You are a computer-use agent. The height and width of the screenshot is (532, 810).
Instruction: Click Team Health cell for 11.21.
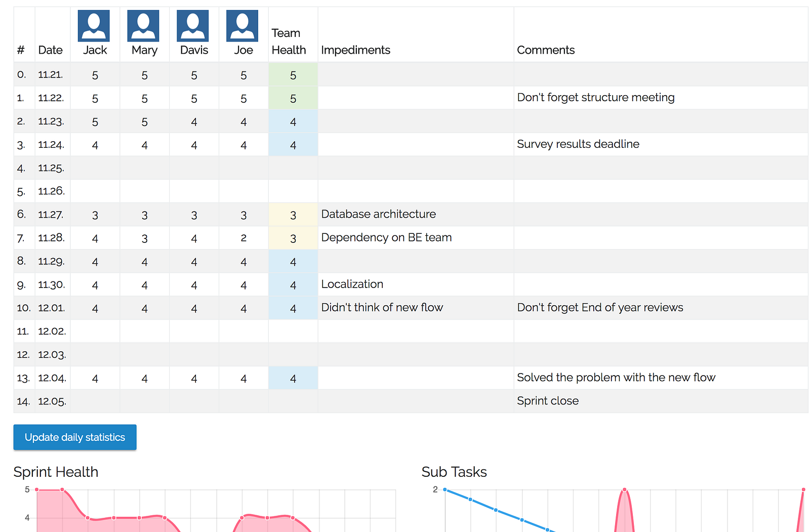pyautogui.click(x=293, y=75)
